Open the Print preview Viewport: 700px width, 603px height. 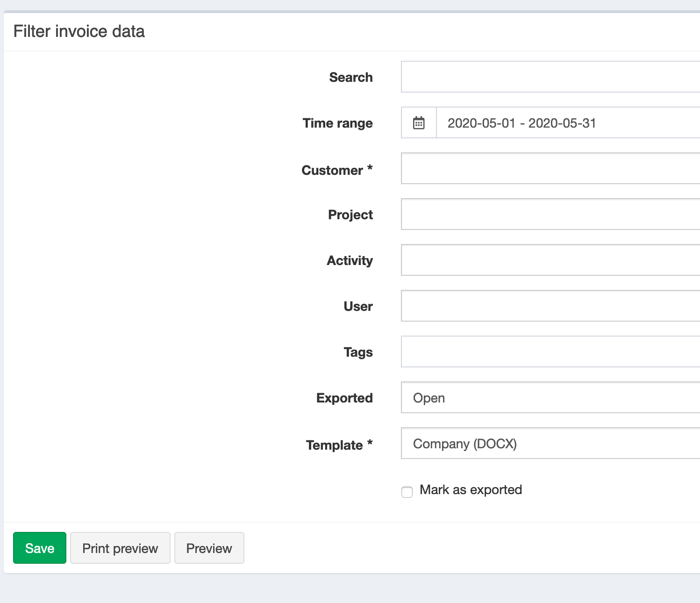120,548
